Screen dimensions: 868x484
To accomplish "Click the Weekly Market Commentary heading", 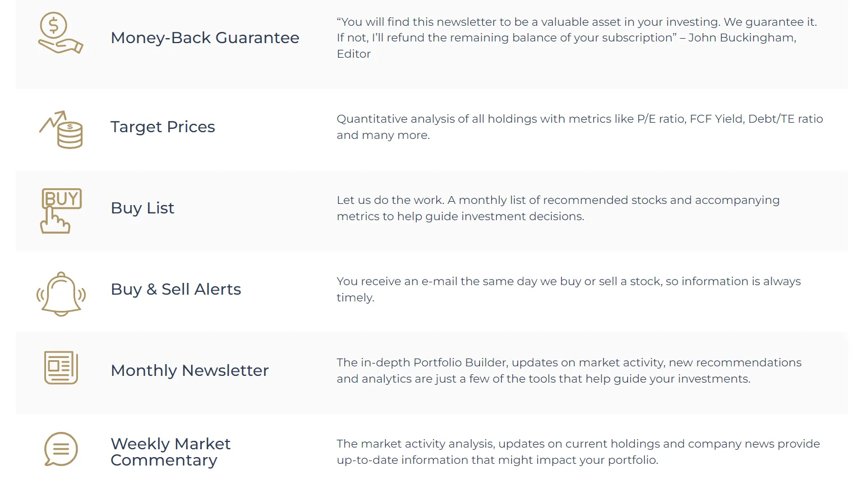I will tap(170, 452).
